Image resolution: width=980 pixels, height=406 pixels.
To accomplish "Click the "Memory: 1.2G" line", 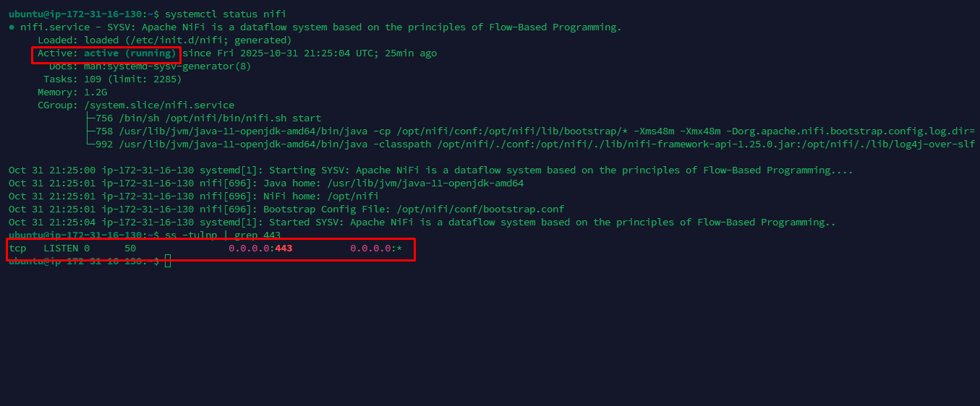I will click(72, 92).
